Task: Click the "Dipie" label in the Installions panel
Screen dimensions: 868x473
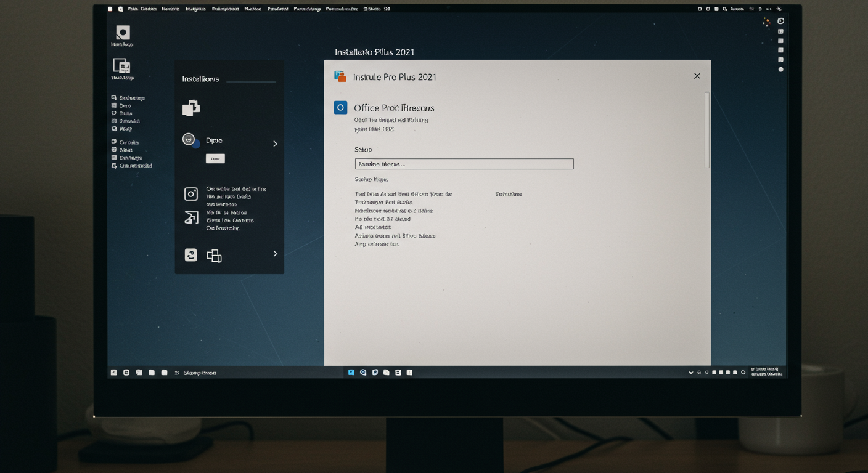Action: (214, 140)
